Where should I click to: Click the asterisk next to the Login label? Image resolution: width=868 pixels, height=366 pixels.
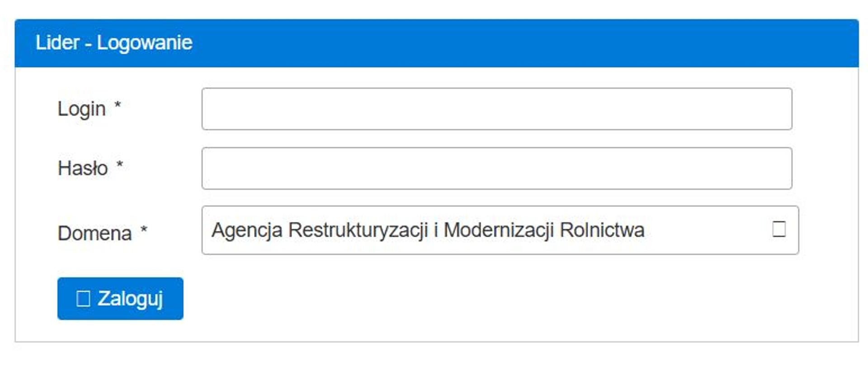tap(118, 106)
